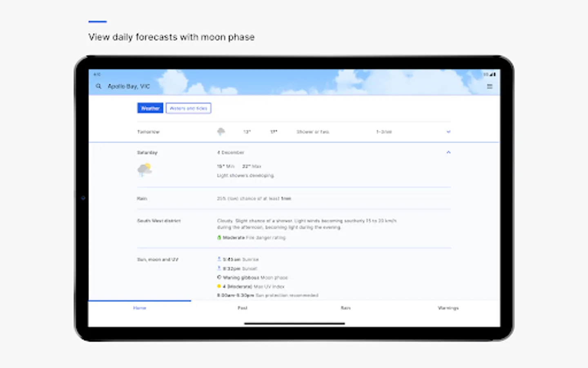Tap the Saturday Min and Max temperatures line

239,166
